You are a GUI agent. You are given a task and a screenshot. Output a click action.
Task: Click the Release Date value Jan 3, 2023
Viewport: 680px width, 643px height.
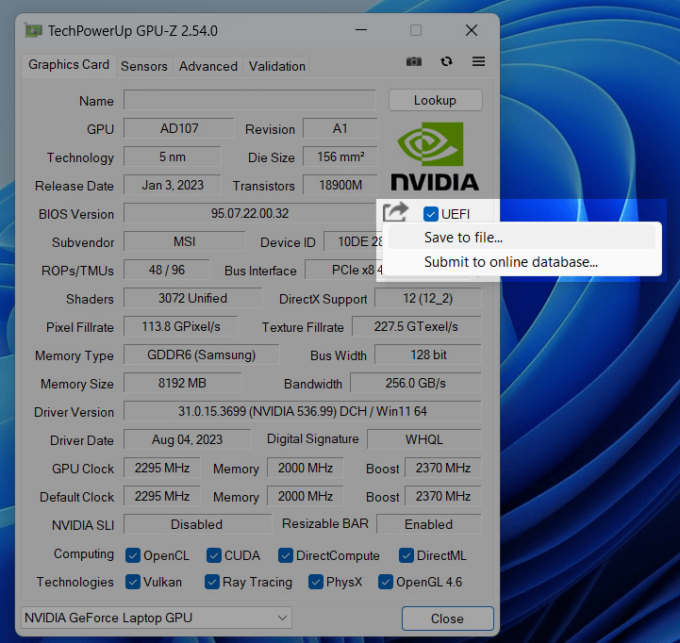172,185
